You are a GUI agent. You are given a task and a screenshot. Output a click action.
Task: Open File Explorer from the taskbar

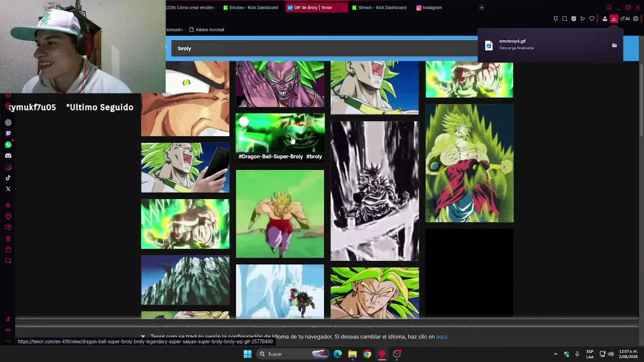(x=352, y=354)
